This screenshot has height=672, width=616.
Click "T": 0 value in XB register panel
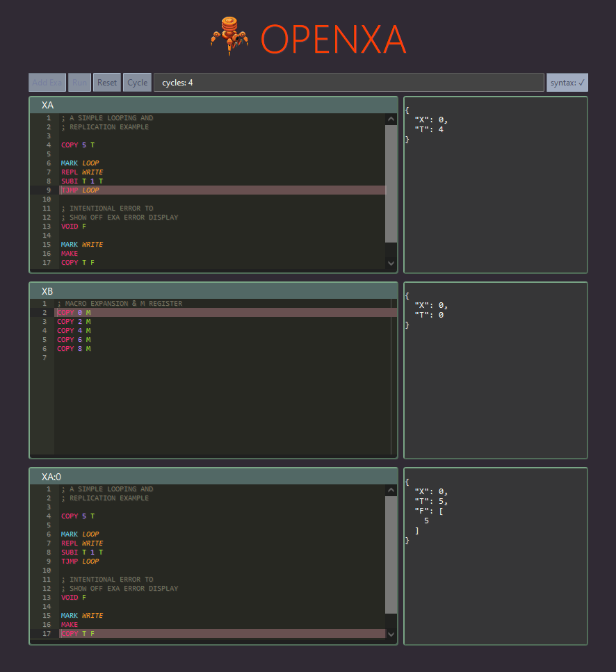[429, 315]
